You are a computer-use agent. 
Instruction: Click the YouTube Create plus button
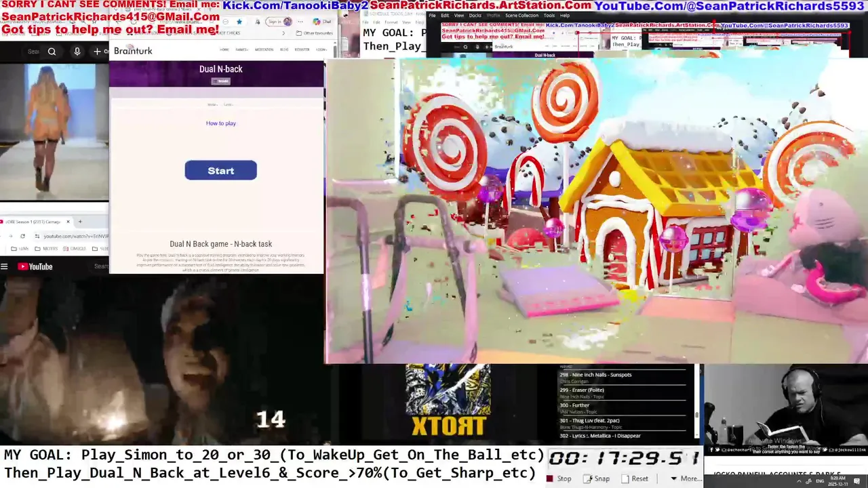[x=97, y=52]
